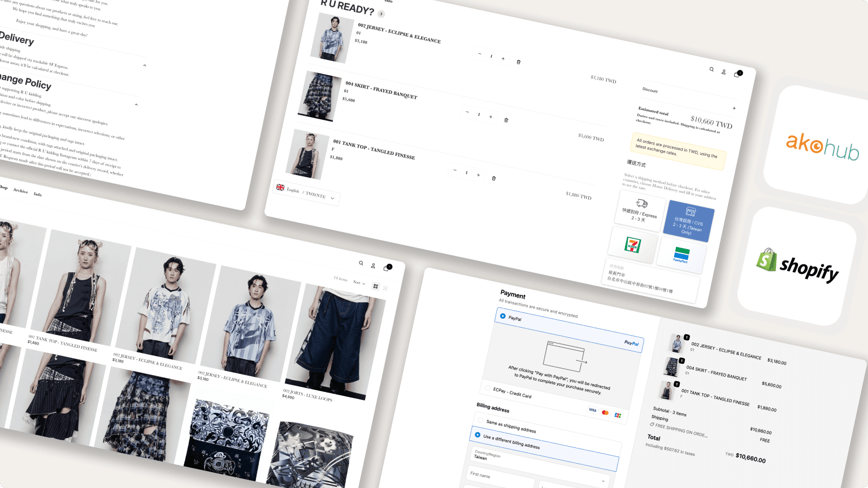Open the shopping bag on the product listing page

387,268
